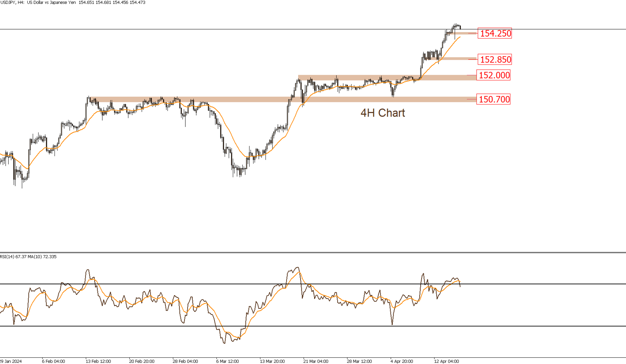Select the 13 Feb 12:00 time label
The height and width of the screenshot is (364, 626).
pyautogui.click(x=98, y=361)
